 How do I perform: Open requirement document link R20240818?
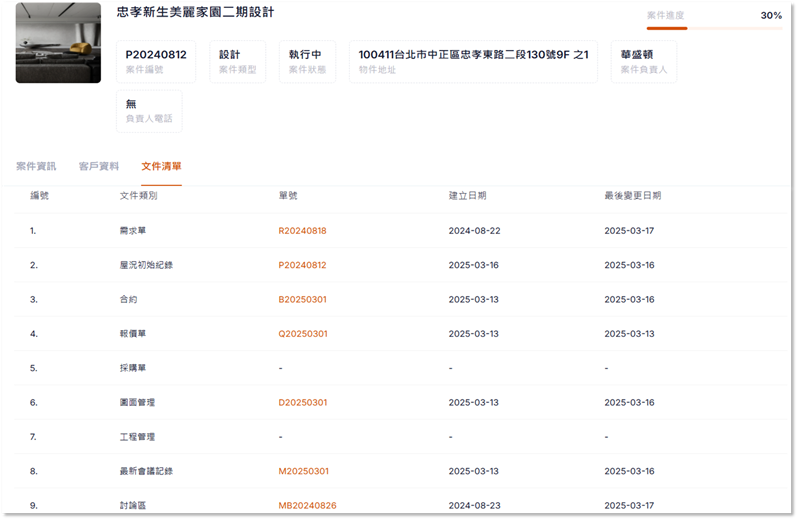[302, 231]
